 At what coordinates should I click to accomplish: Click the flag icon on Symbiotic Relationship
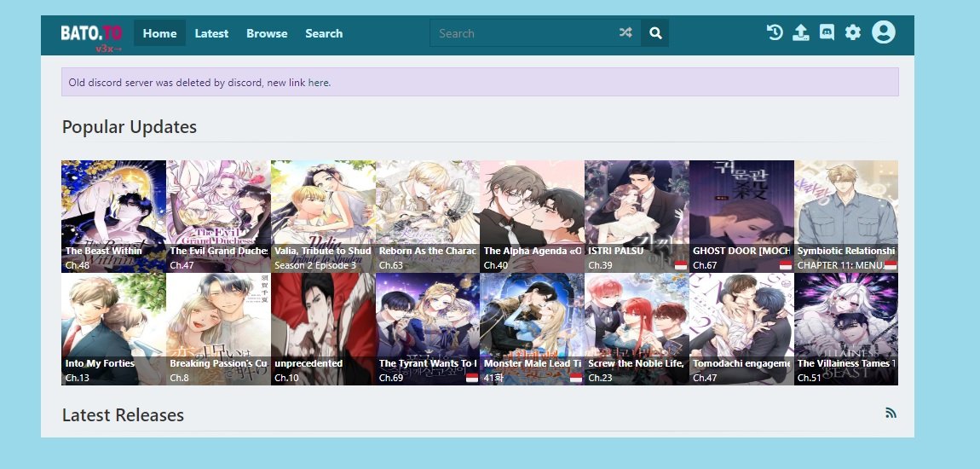click(891, 265)
